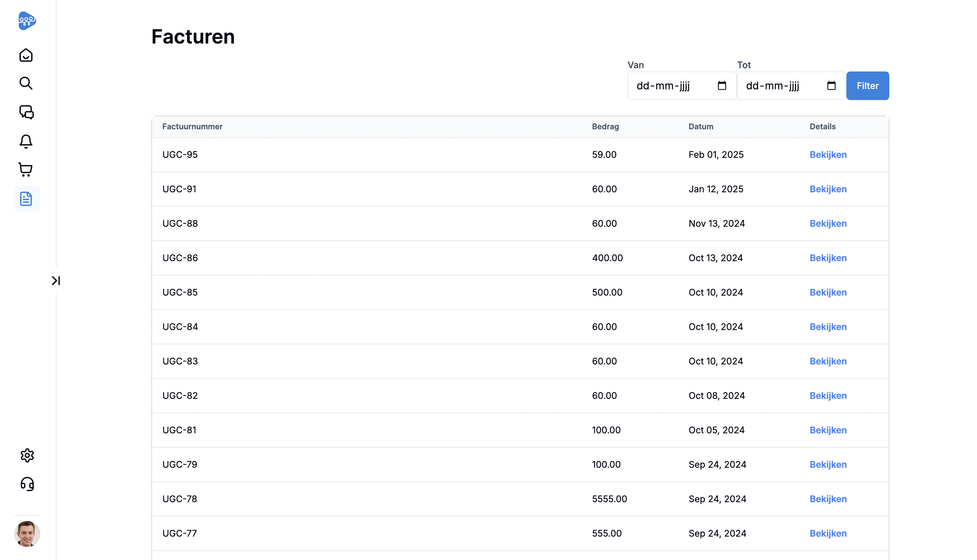View details of invoice UGC-91
Viewport: 977px width, 560px height.
click(828, 189)
